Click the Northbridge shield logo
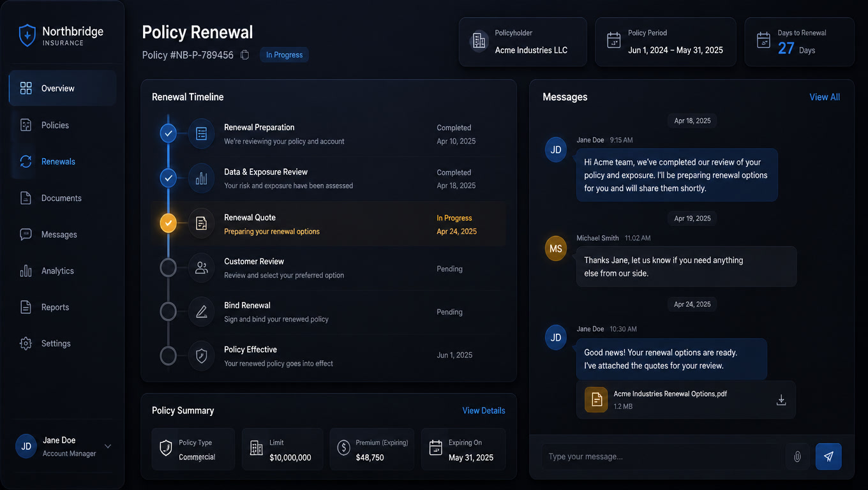Screen dimensions: 868x490 (x=27, y=35)
